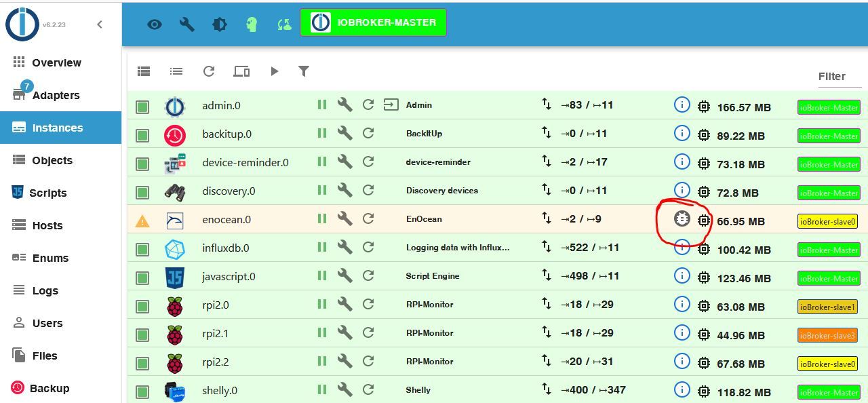Viewport: 868px width, 403px height.
Task: Open the funnel filter options
Action: pyautogui.click(x=304, y=71)
